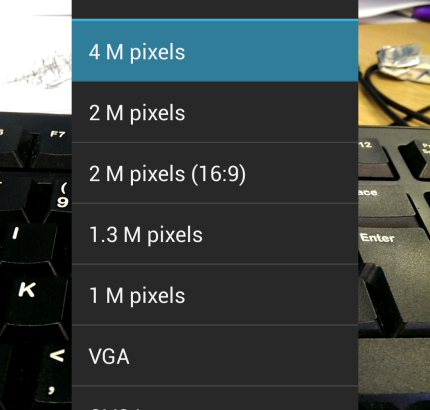Tap the F12 key in the viewfinder
430x410 pixels.
375,155
